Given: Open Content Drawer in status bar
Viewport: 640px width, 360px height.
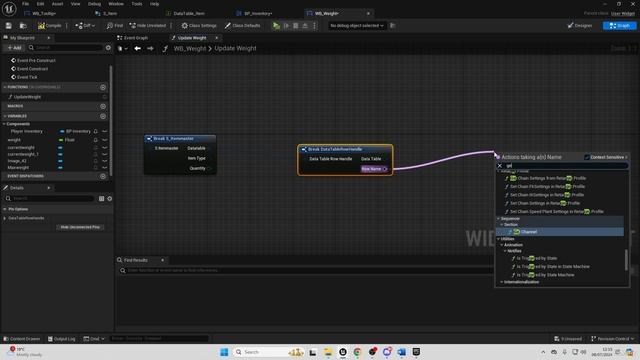Looking at the screenshot, I should tap(22, 339).
